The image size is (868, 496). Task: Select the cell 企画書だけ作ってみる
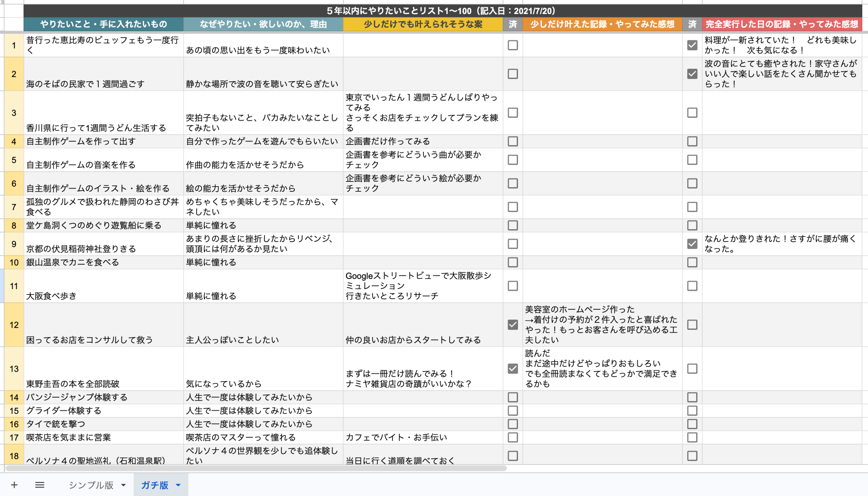[x=423, y=141]
